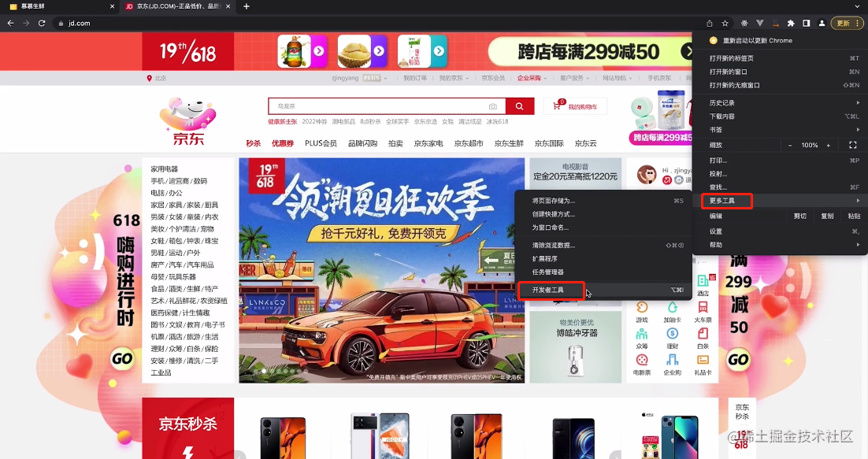868x459 pixels.
Task: Open a new tab with plus icon
Action: [247, 6]
